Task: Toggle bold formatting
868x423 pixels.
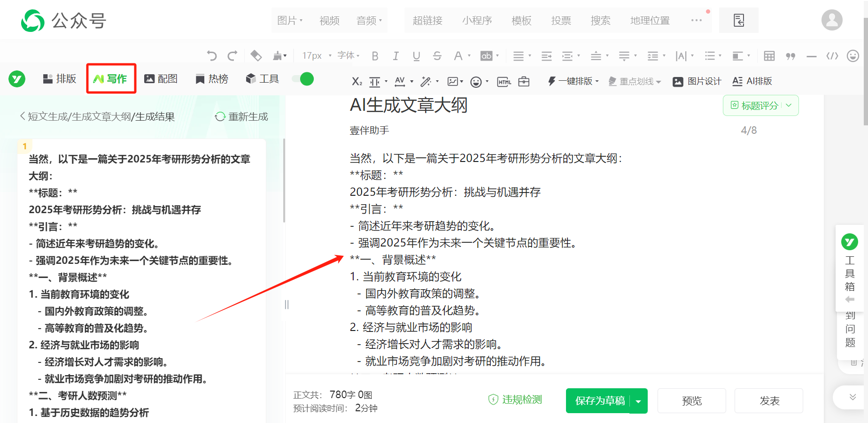Action: point(375,56)
